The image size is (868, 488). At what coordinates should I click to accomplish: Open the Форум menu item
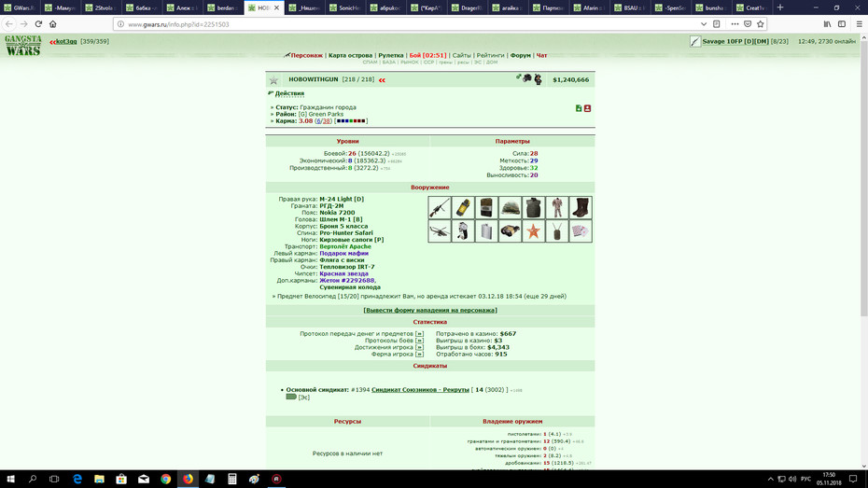521,55
